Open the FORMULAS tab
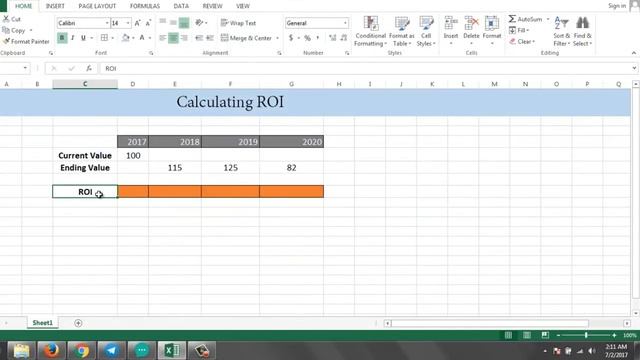 [145, 6]
